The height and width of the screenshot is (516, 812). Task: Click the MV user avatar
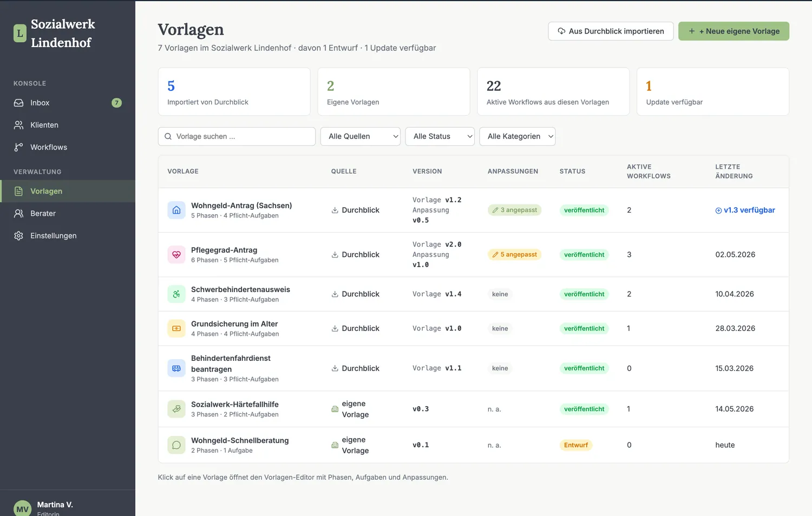pos(23,508)
